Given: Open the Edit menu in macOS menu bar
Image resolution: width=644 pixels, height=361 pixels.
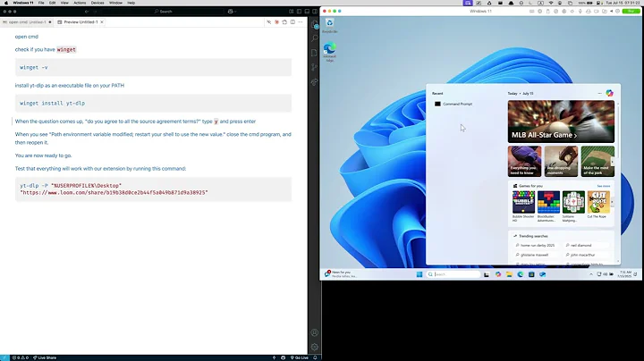Looking at the screenshot, I should point(52,3).
